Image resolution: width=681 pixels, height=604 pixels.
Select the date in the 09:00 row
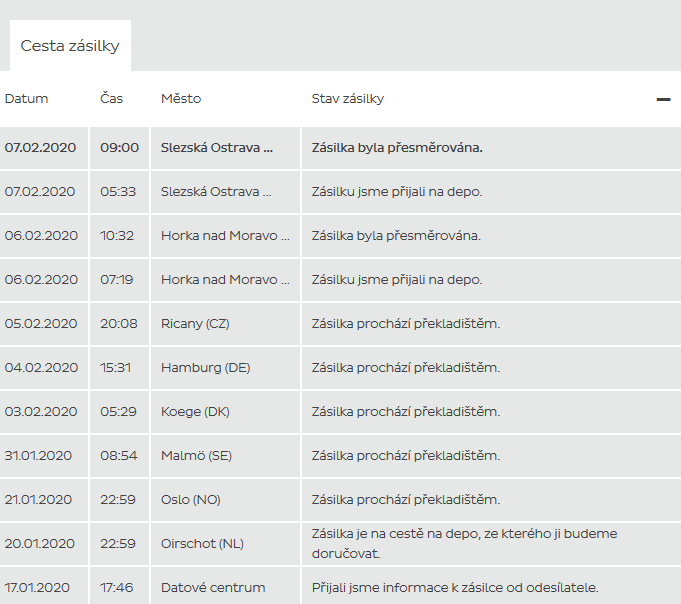coord(40,148)
